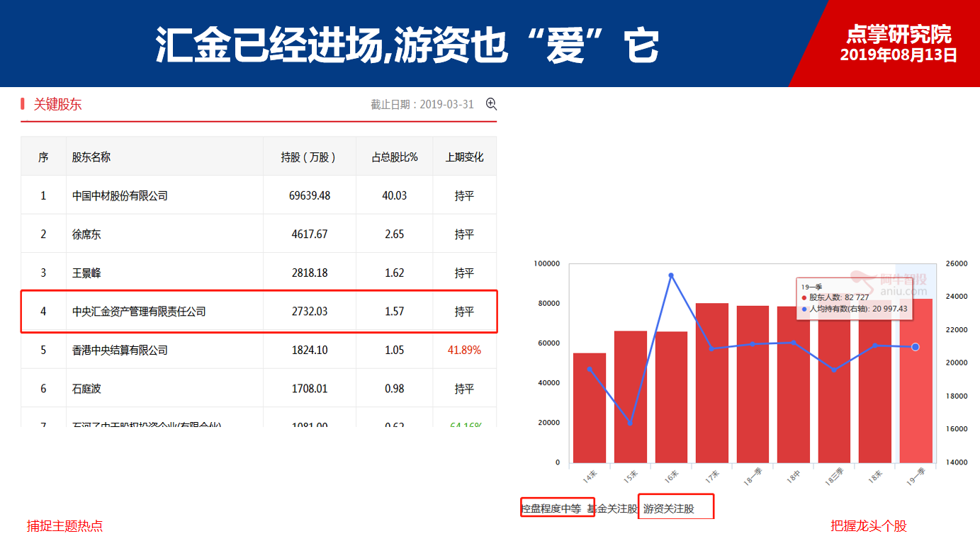Select shareholder 中央汇金资产管理有限责任公司
This screenshot has height=541, width=980.
[139, 312]
